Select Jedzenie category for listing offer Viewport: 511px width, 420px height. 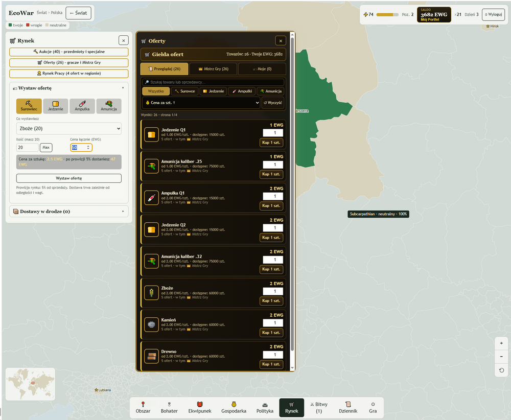pos(56,106)
